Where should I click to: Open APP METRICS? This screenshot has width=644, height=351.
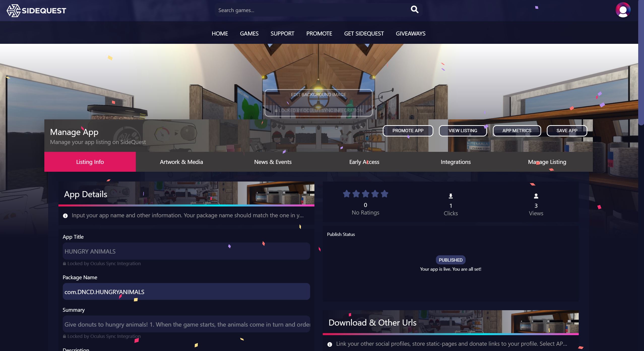coord(517,131)
